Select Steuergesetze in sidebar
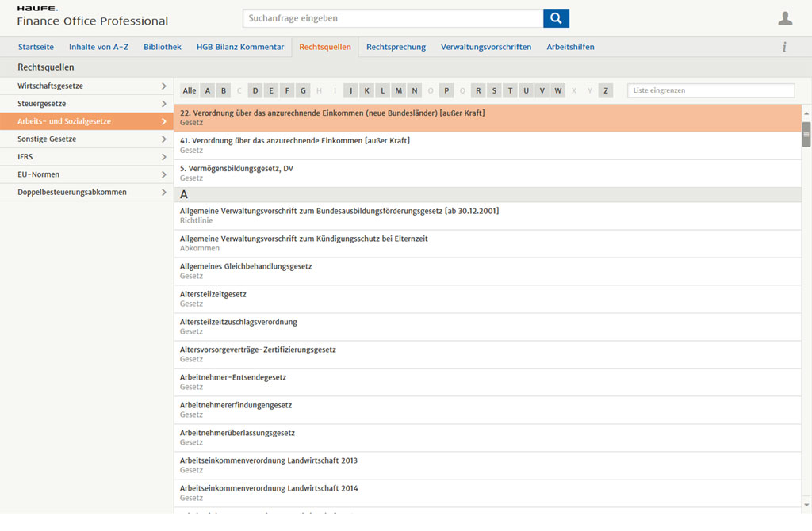The height and width of the screenshot is (531, 812). tap(86, 104)
